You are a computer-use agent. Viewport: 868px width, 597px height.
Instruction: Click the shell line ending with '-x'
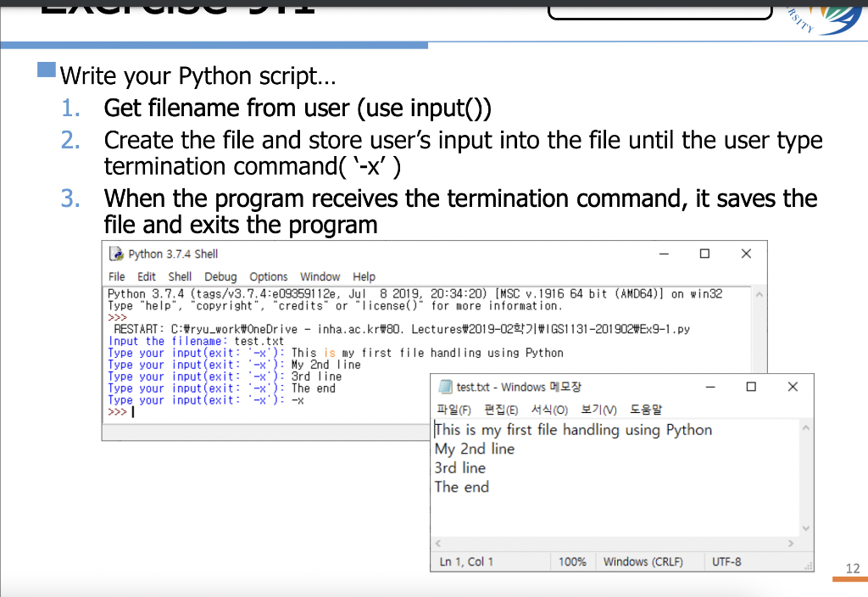(x=206, y=400)
